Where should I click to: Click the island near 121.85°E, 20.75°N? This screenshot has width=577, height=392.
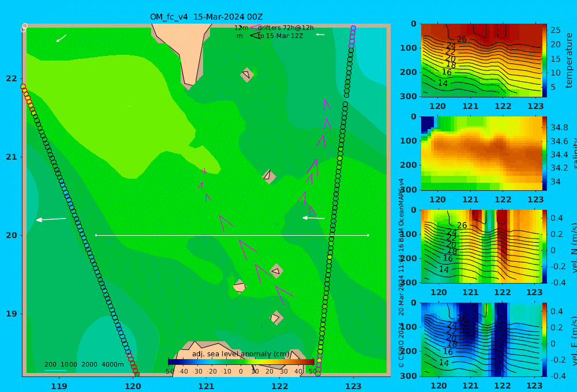coord(269,176)
